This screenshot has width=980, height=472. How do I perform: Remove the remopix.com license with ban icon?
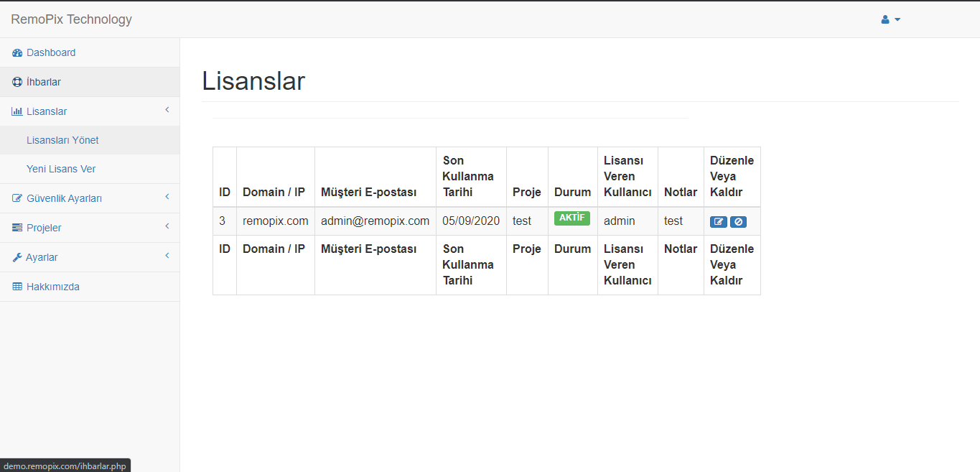tap(738, 222)
